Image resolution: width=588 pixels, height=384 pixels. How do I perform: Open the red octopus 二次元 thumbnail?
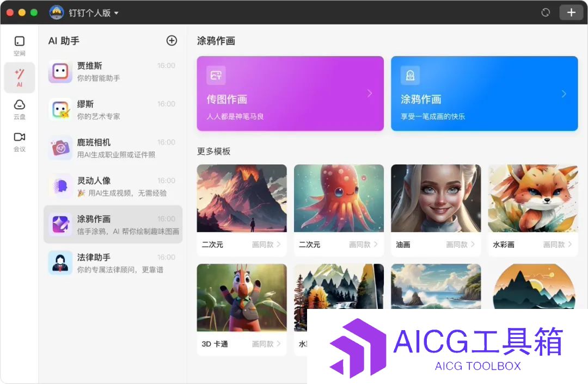click(x=339, y=198)
